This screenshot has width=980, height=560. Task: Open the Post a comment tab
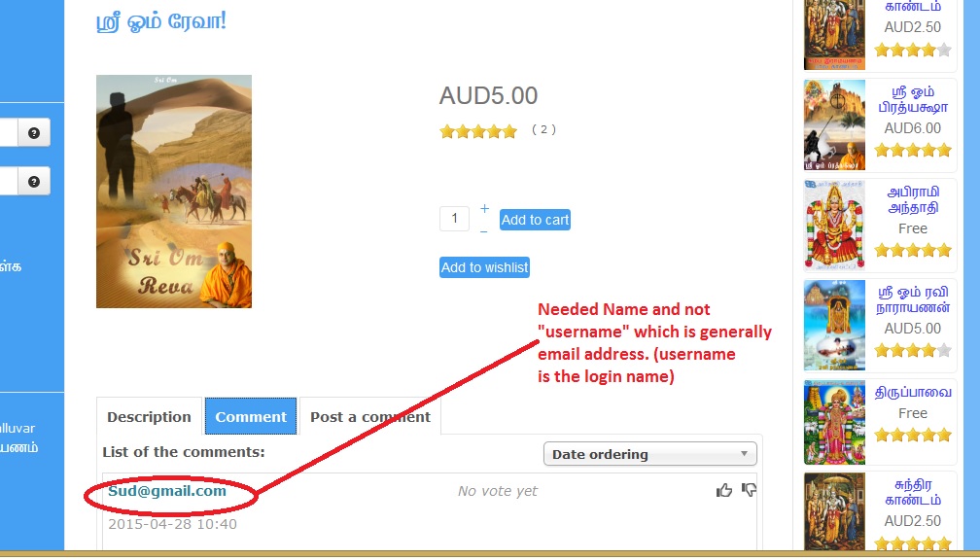(x=370, y=416)
